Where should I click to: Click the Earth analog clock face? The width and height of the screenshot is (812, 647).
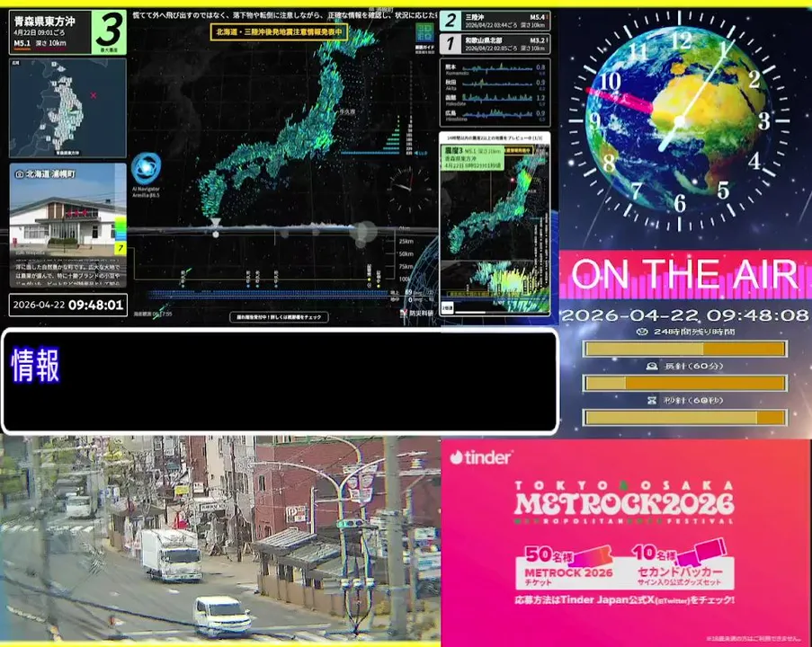point(679,121)
